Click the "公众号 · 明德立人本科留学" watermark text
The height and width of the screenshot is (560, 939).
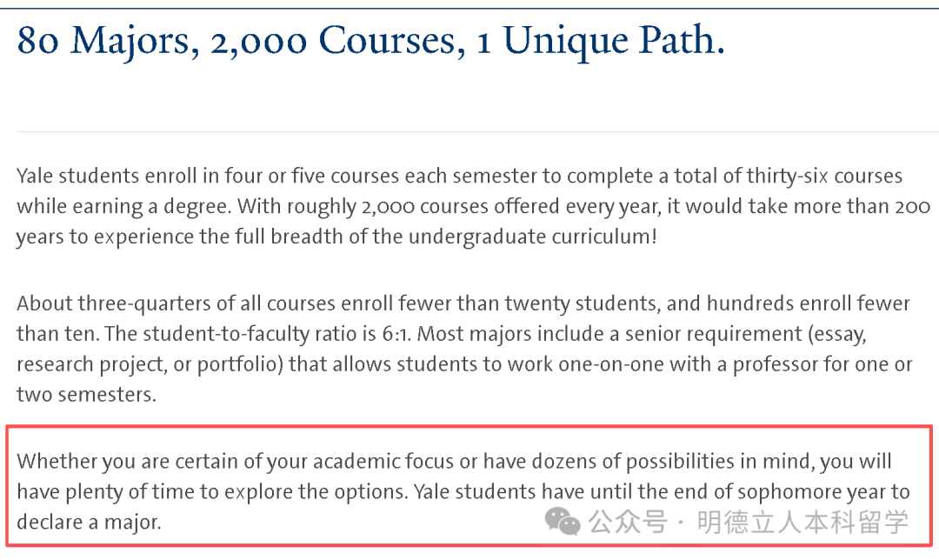click(749, 522)
